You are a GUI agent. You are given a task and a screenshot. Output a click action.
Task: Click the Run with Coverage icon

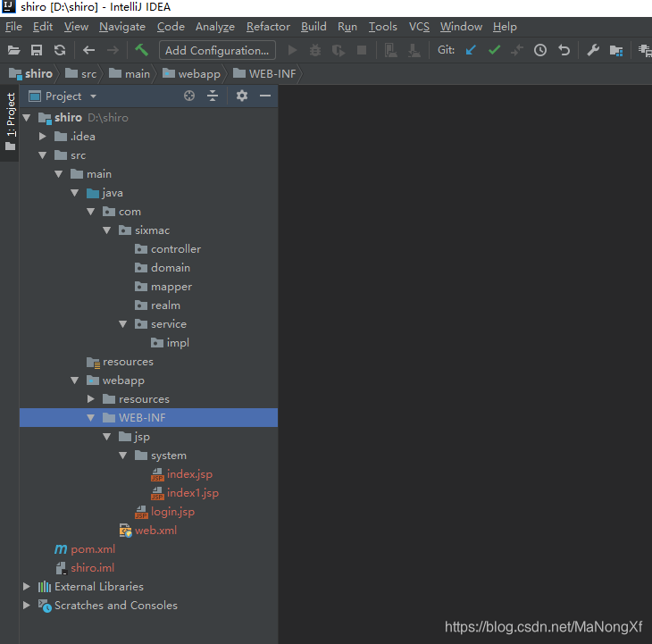point(339,50)
